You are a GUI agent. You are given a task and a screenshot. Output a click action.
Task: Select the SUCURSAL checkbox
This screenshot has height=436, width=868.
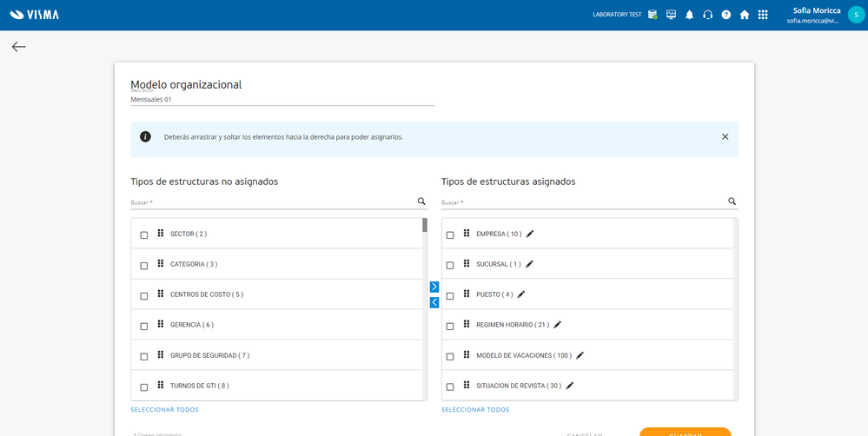point(450,265)
